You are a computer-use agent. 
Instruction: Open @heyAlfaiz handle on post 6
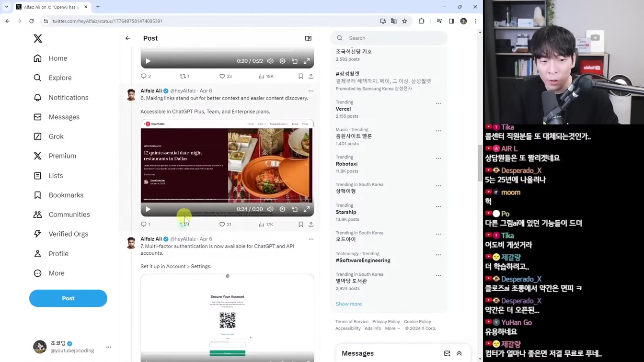coord(183,91)
